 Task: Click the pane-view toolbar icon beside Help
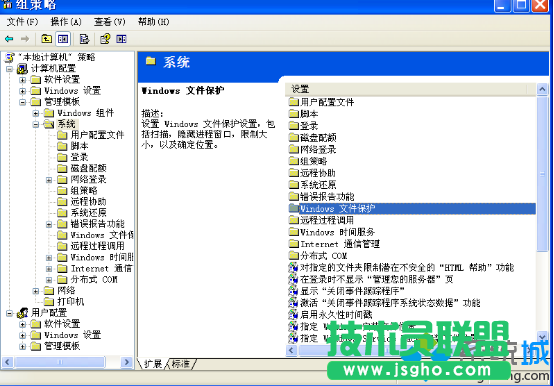pyautogui.click(x=121, y=39)
